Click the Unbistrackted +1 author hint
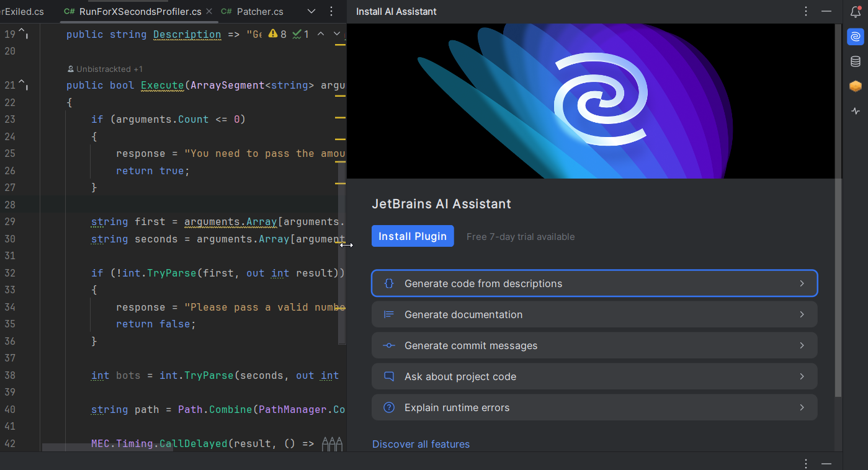The width and height of the screenshot is (868, 470). [105, 69]
